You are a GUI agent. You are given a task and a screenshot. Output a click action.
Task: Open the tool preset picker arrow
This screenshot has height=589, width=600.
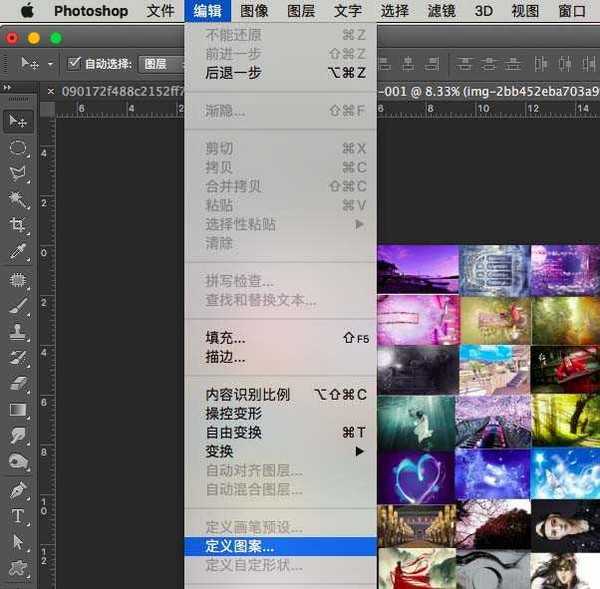click(51, 64)
